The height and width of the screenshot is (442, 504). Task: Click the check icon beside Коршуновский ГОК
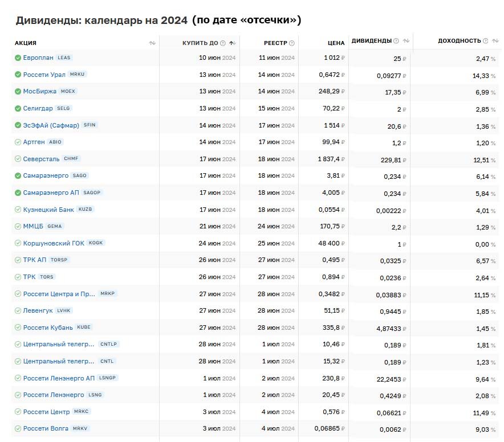click(x=18, y=243)
